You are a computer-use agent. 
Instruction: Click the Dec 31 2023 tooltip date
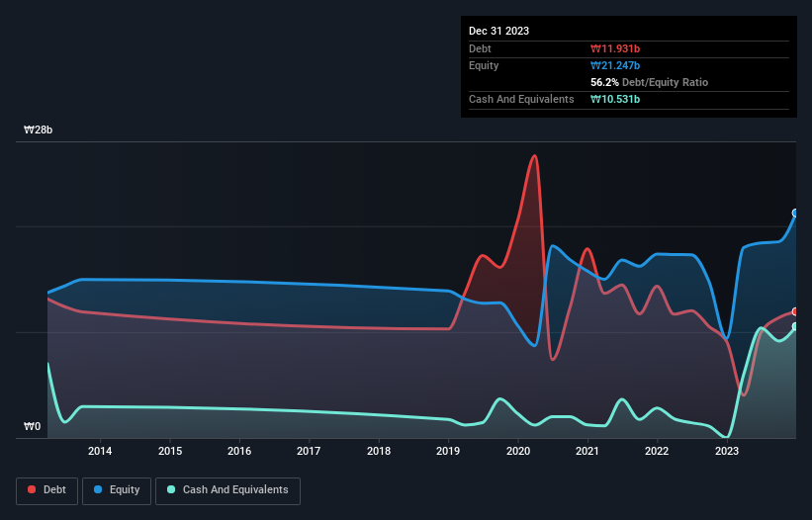click(498, 31)
